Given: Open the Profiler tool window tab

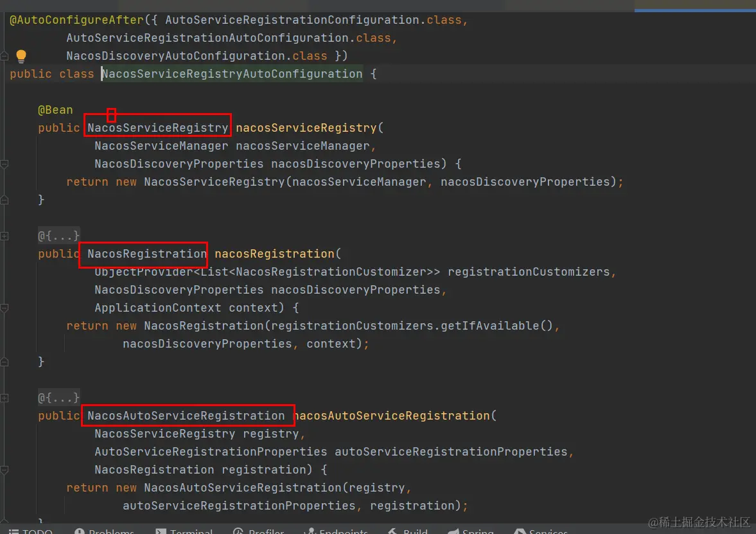Looking at the screenshot, I should [258, 531].
